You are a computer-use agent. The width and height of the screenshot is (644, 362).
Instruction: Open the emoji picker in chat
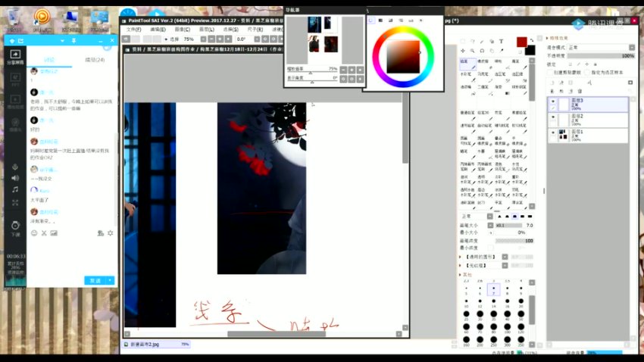[34, 233]
